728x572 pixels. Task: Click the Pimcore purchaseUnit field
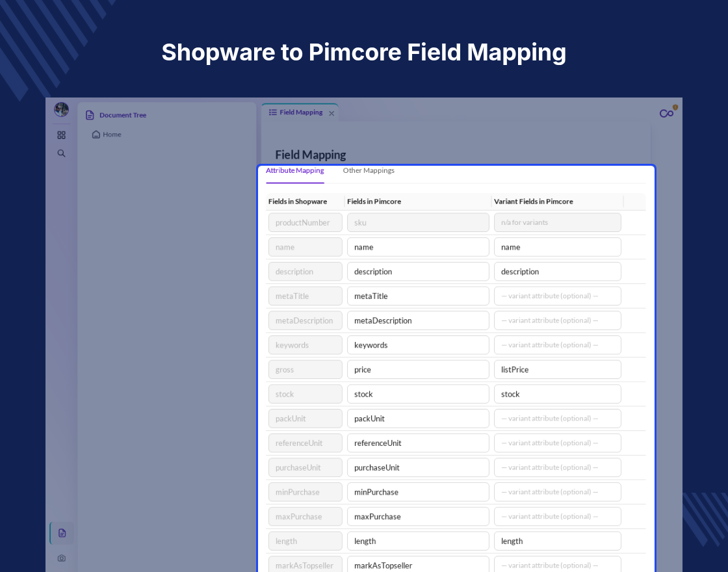click(418, 467)
